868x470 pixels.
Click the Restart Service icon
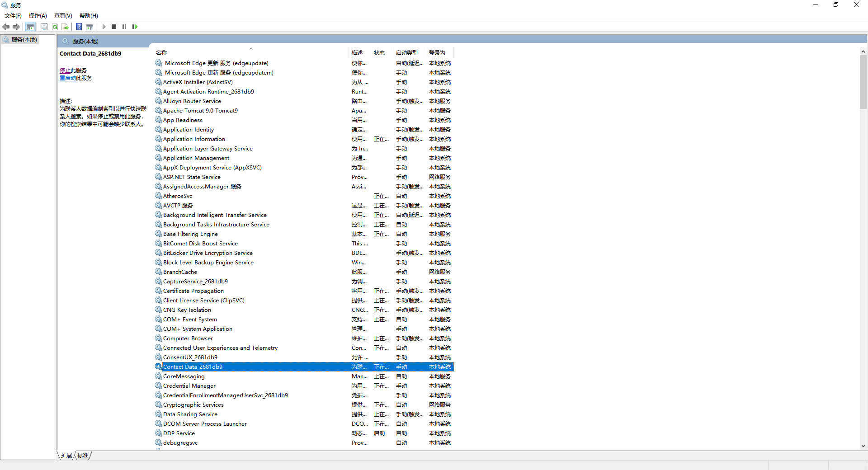tap(135, 27)
